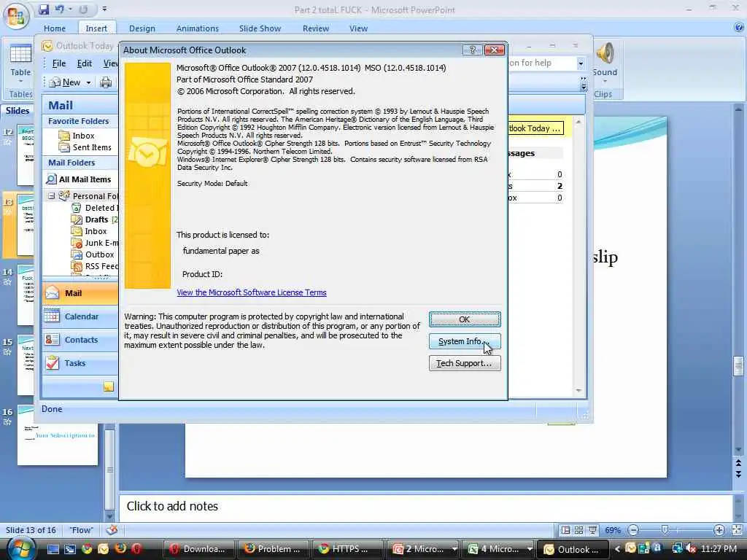Select the Deleted Items folder
The image size is (747, 560).
[x=96, y=208]
